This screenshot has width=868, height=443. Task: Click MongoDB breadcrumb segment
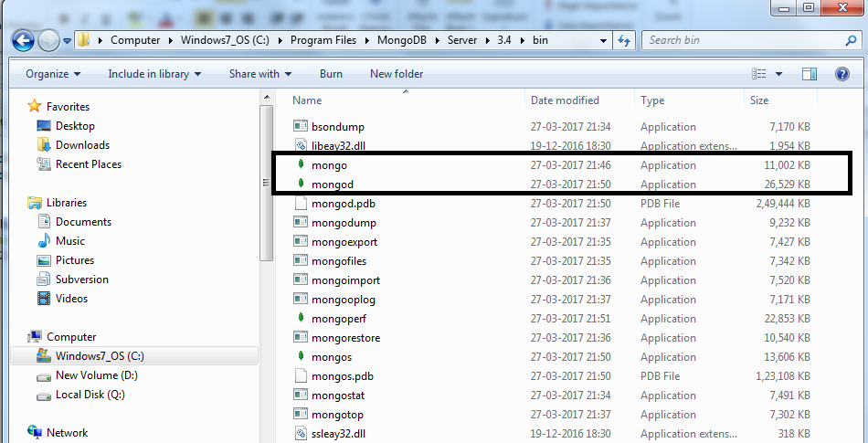402,40
